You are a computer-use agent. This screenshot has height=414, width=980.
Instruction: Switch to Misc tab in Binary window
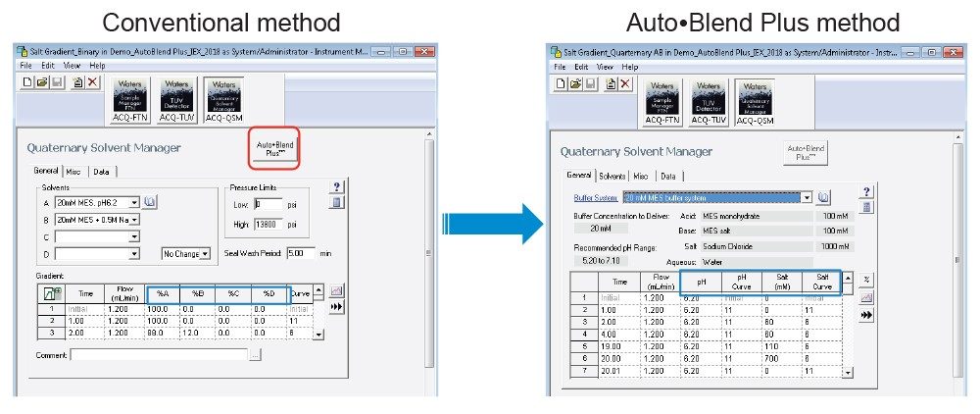(73, 172)
